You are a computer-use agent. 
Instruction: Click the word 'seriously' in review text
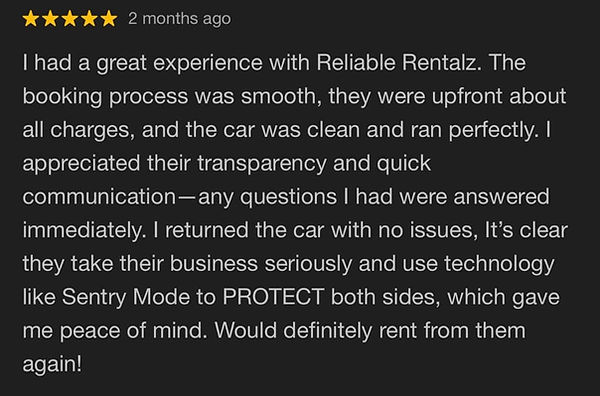pos(308,264)
